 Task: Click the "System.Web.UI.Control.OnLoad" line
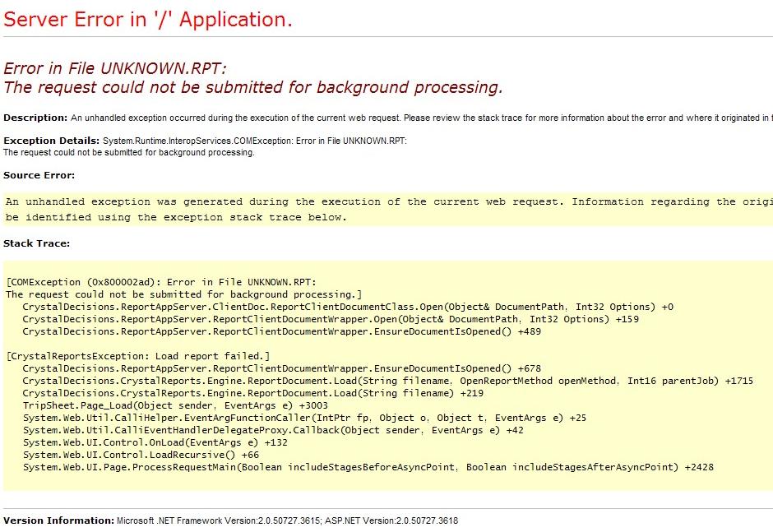(x=155, y=442)
